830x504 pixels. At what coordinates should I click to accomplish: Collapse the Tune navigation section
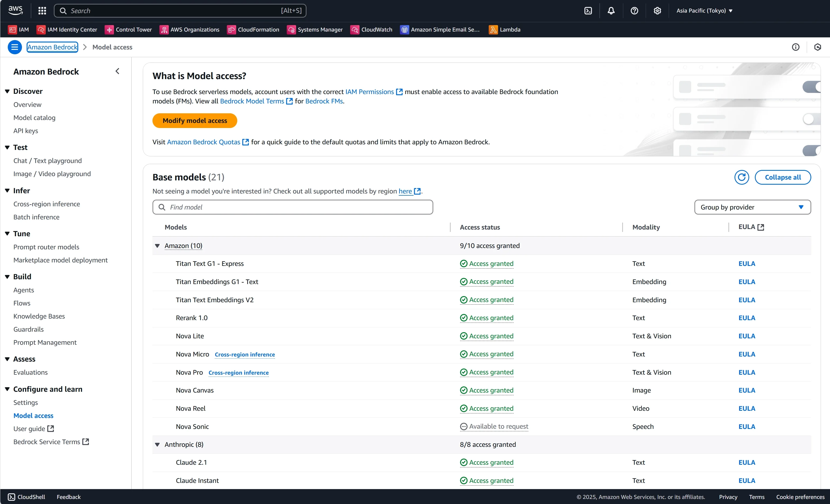tap(7, 234)
